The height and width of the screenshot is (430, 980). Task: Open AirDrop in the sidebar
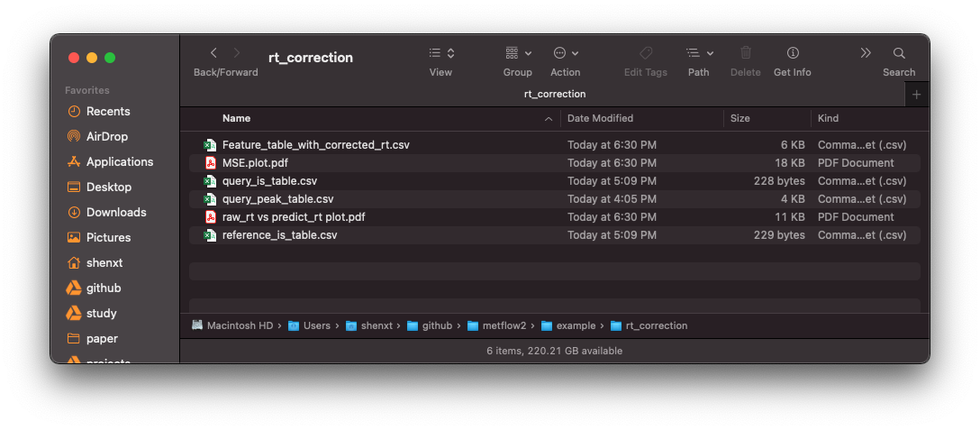(106, 136)
